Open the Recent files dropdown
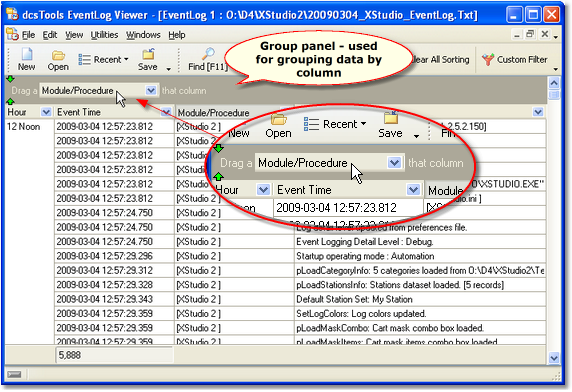The height and width of the screenshot is (392, 572). coord(103,59)
